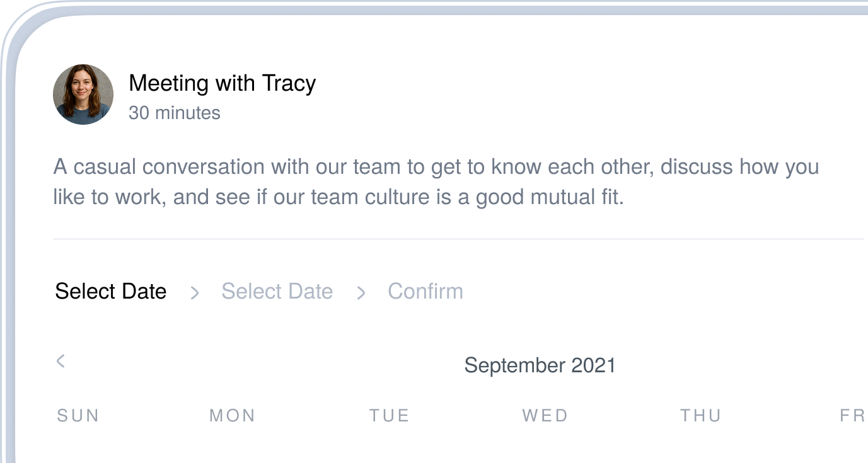
Task: Click the SUN weekday column header
Action: click(x=78, y=416)
